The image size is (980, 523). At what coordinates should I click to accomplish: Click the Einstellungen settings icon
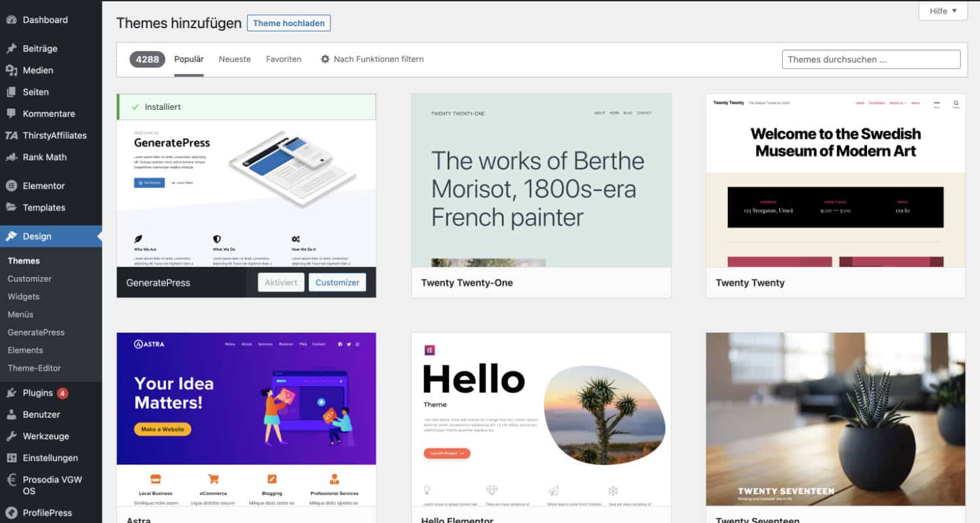[x=11, y=458]
